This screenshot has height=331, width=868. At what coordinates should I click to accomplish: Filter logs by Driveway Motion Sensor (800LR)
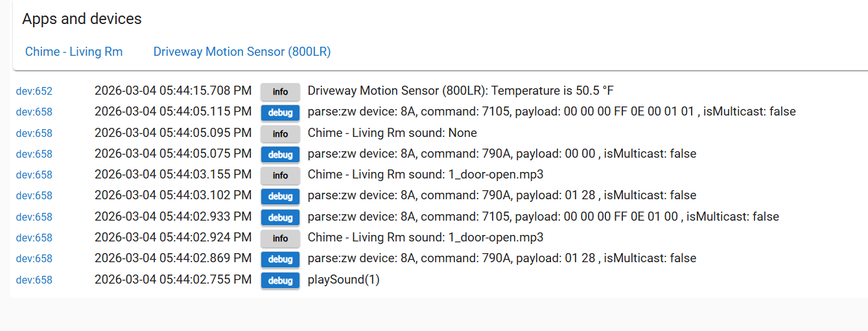point(242,52)
